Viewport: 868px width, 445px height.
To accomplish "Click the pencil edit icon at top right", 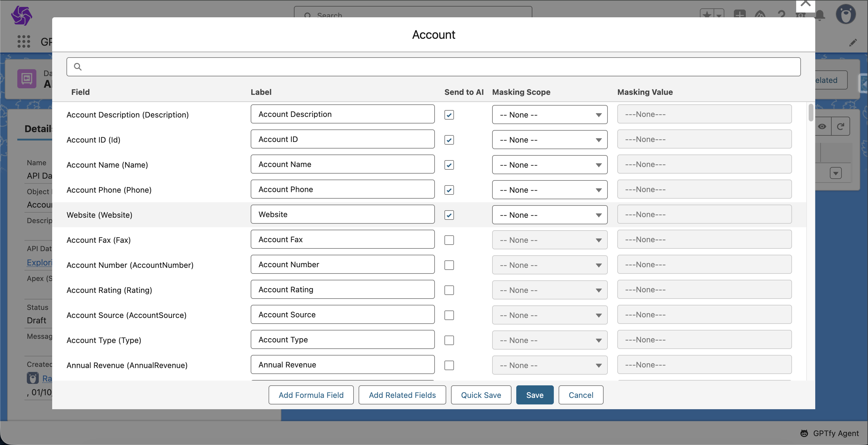I will click(x=853, y=43).
